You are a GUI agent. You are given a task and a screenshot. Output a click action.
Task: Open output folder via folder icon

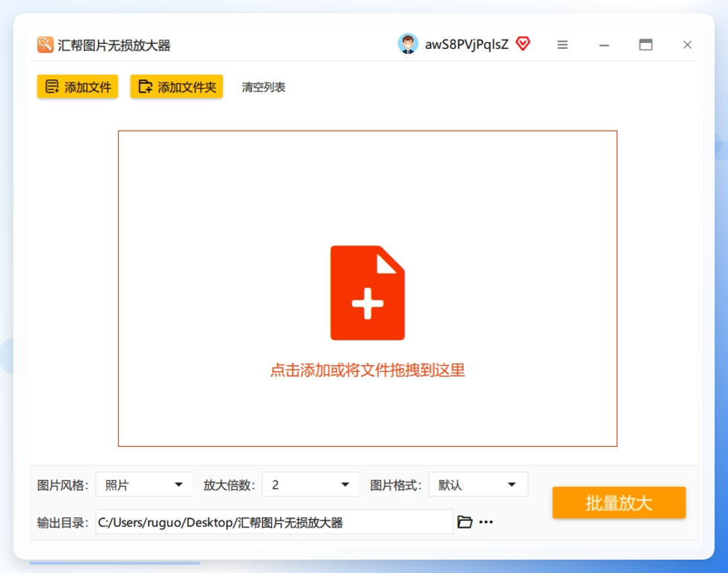click(465, 522)
